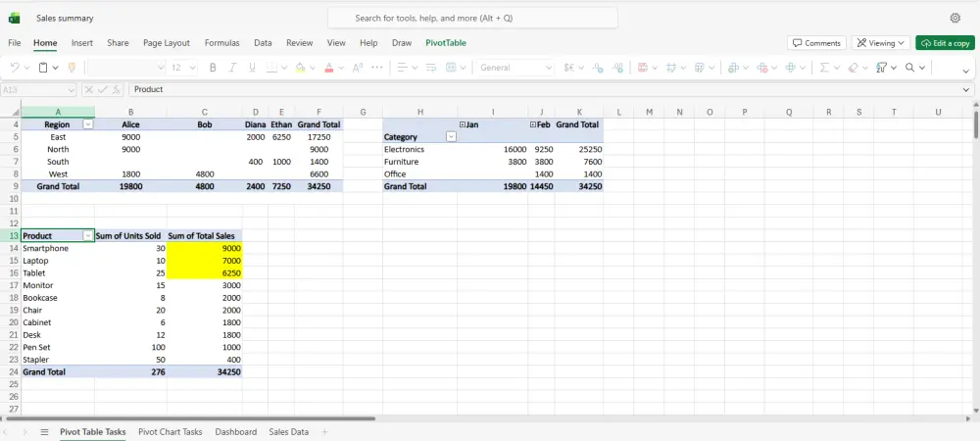The height and width of the screenshot is (441, 980).
Task: Open the Formulas tab
Action: pyautogui.click(x=221, y=43)
